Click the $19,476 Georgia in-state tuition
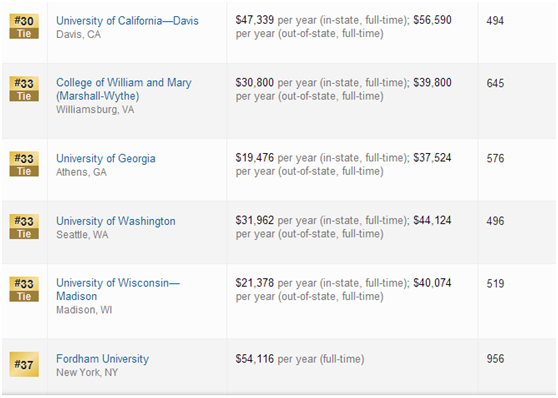Image resolution: width=558 pixels, height=398 pixels. 254,158
